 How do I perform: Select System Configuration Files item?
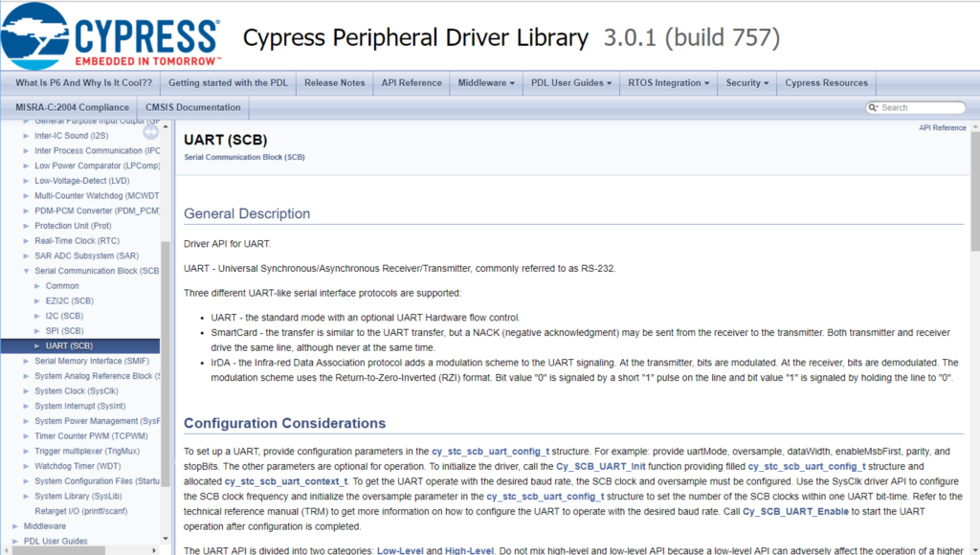pyautogui.click(x=97, y=480)
